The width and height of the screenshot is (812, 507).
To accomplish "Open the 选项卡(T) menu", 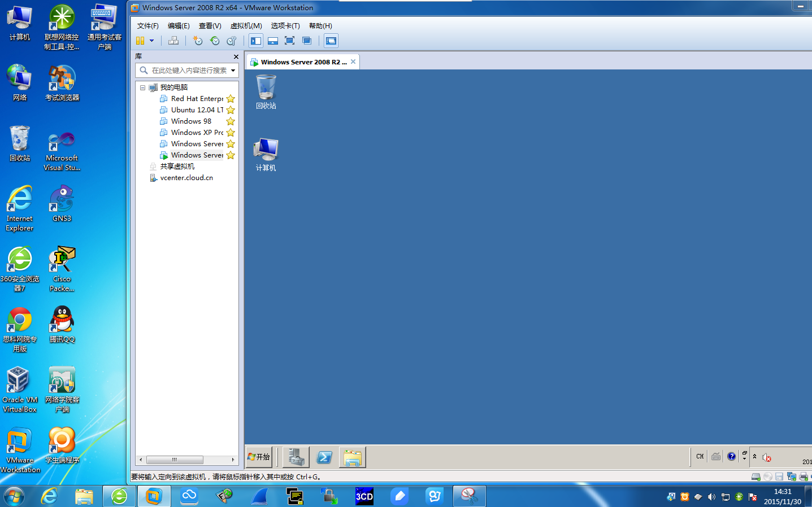I will pyautogui.click(x=285, y=26).
